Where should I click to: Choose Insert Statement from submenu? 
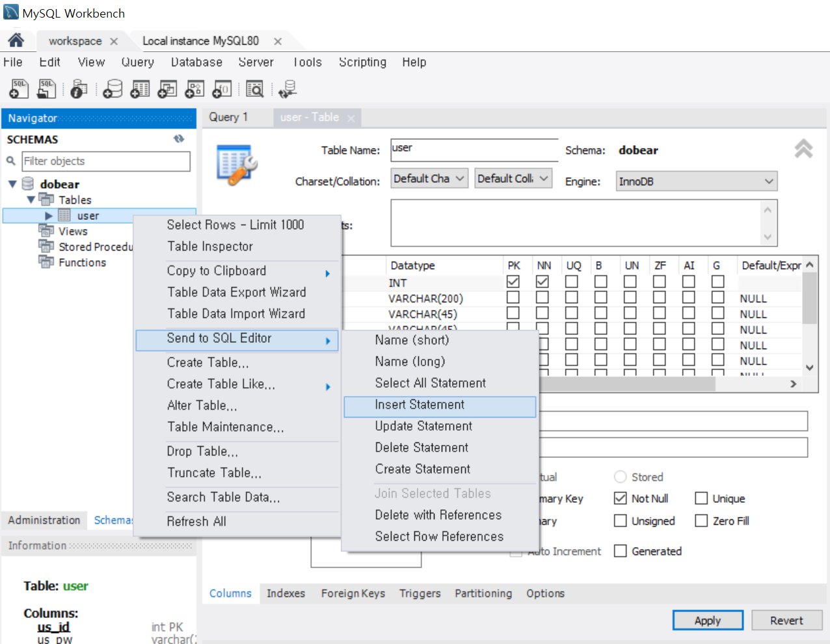tap(440, 405)
